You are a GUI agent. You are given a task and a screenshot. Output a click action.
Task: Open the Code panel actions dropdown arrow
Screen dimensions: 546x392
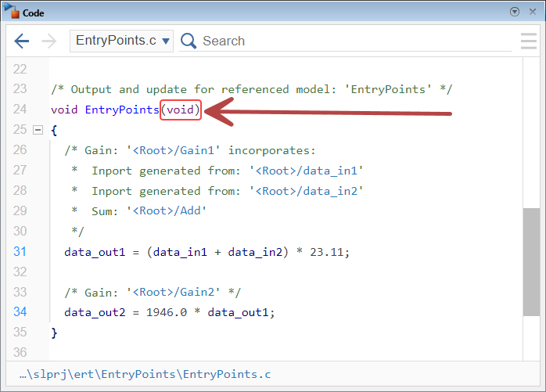[x=515, y=12]
